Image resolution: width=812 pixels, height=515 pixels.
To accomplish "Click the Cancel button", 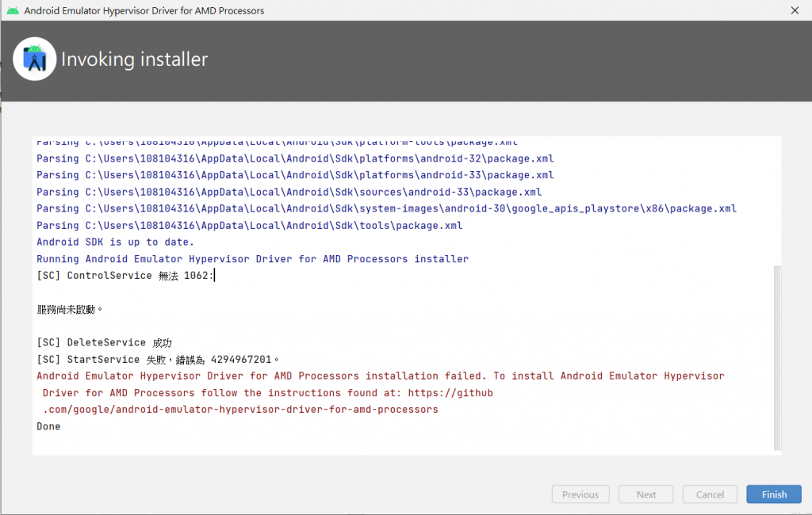I will tap(710, 494).
